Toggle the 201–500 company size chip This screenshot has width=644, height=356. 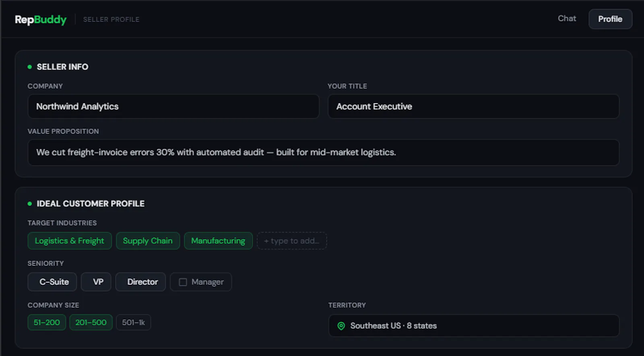(x=91, y=323)
